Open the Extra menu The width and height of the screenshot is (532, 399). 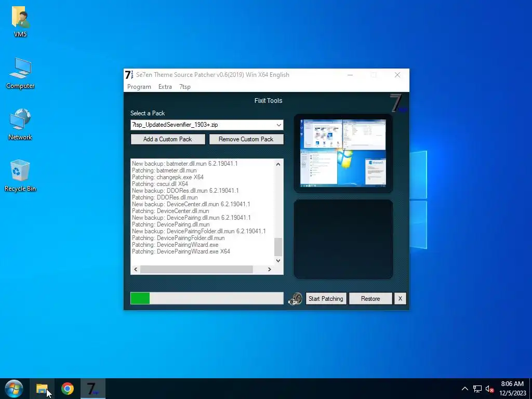pyautogui.click(x=165, y=87)
